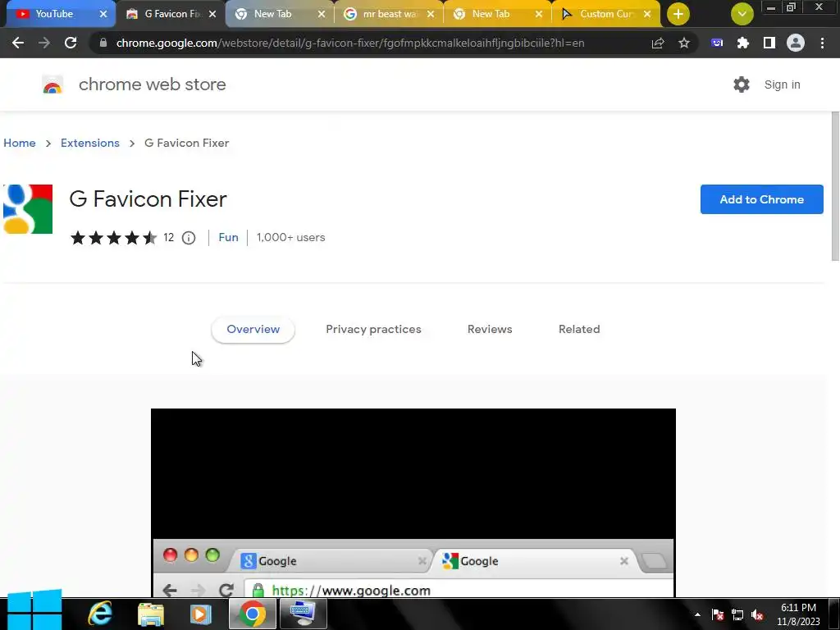Screen dimensions: 840x630
Task: Open a new tab with plus button
Action: [678, 14]
